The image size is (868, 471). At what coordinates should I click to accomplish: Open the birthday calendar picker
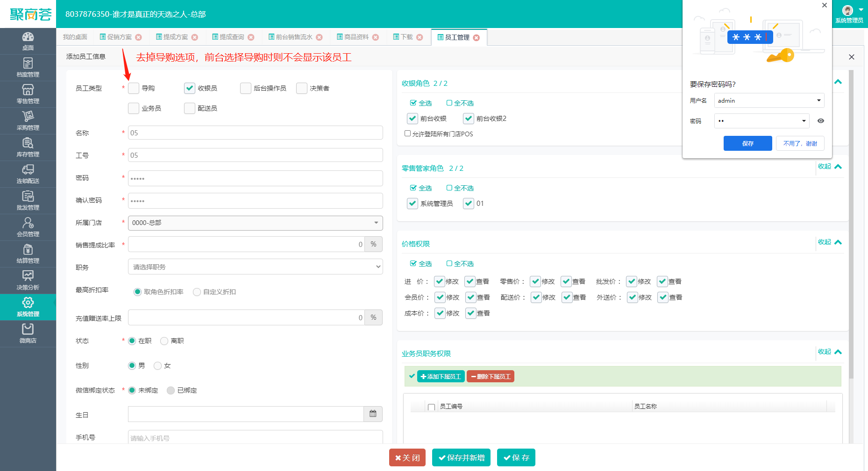pos(373,414)
